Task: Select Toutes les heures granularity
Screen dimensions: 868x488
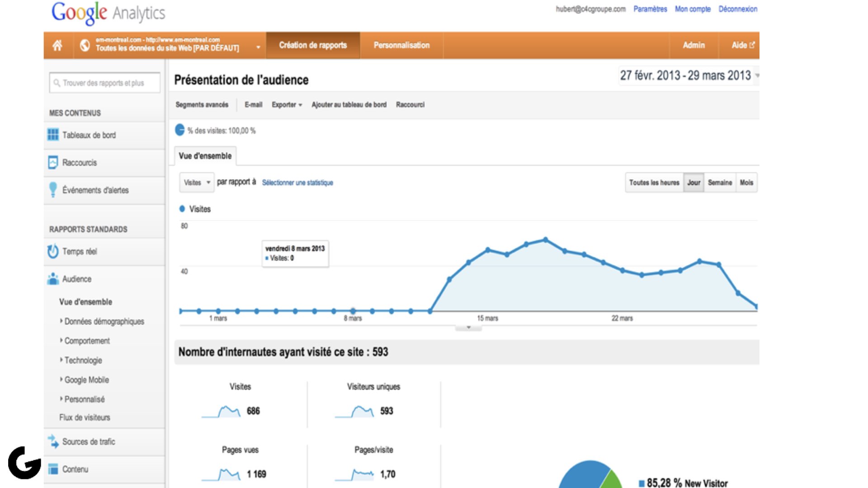Action: (654, 183)
